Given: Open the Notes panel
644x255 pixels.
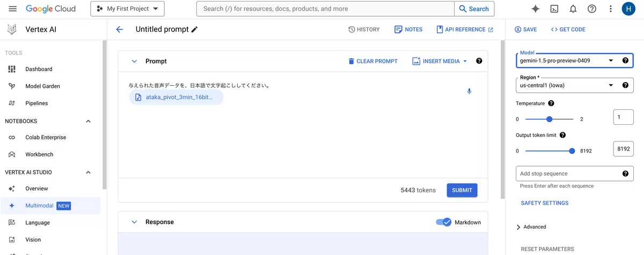Looking at the screenshot, I should pos(408,29).
